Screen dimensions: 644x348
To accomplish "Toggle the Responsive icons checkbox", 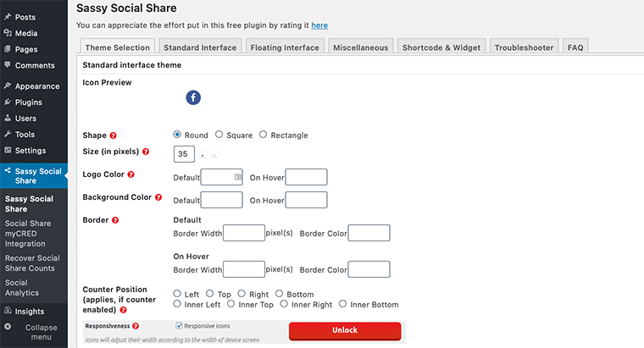I will click(x=179, y=326).
